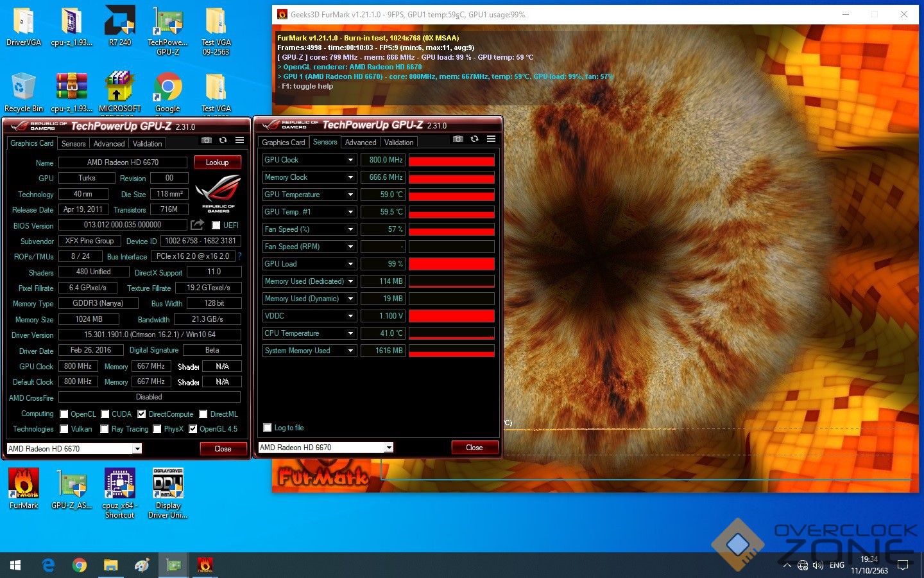This screenshot has width=924, height=578.
Task: Click the screenshot camera icon in Sensors window
Action: tap(458, 139)
